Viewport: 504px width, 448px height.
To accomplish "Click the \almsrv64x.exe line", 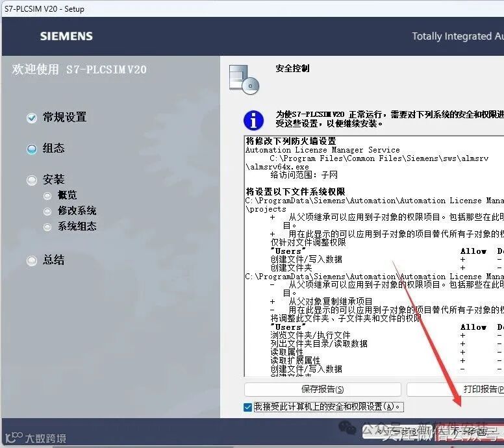I will pos(277,167).
